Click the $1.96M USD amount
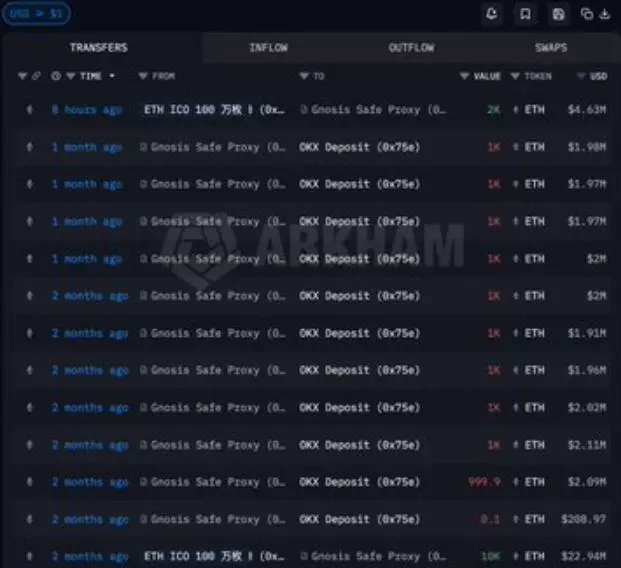621x568 pixels. [x=587, y=371]
